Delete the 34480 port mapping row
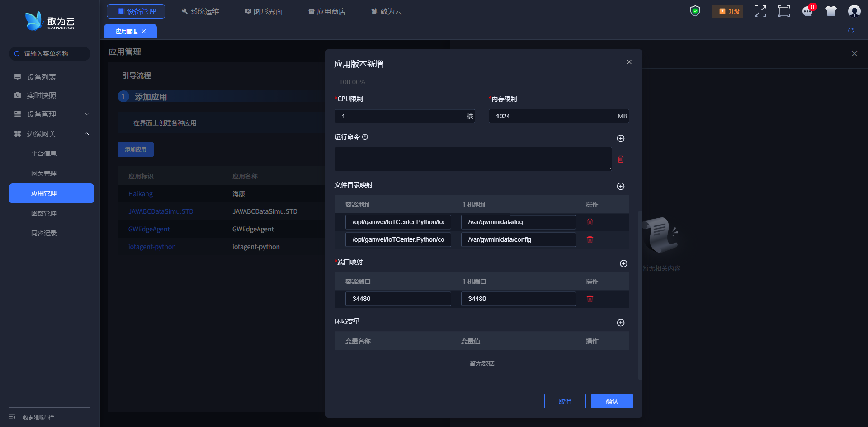 590,299
